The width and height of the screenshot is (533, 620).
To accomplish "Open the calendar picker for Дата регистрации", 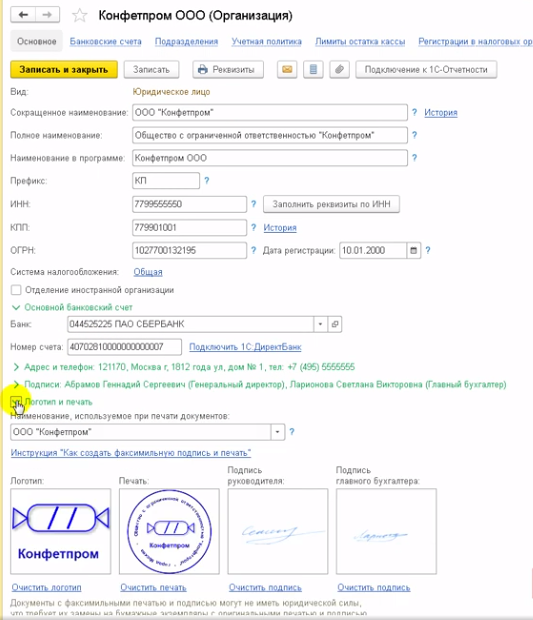I will click(414, 250).
